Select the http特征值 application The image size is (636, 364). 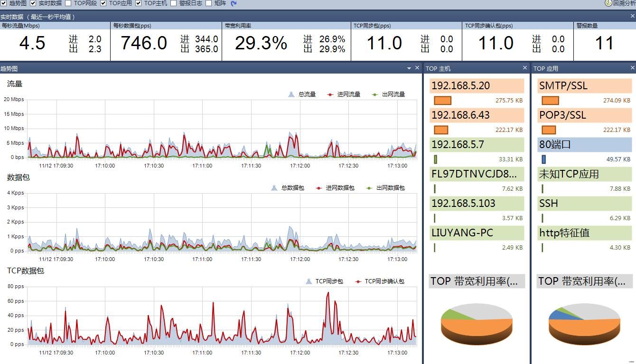[585, 233]
